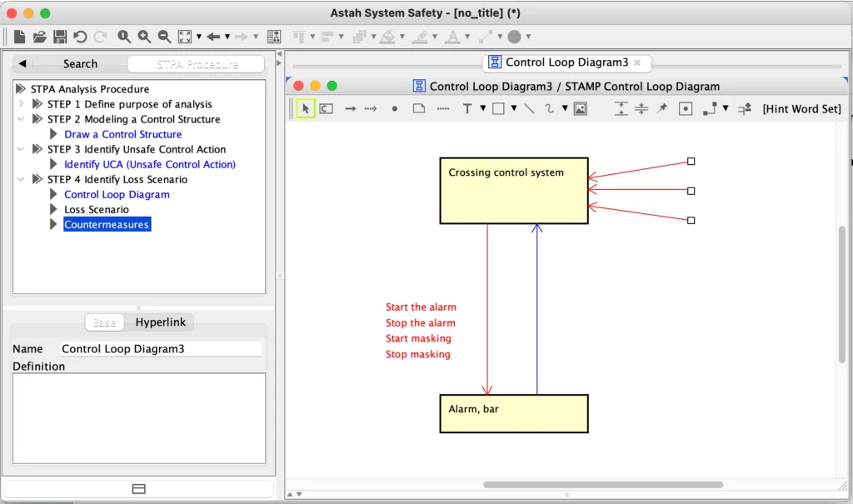Collapse STEP 4 Identify Loss Scenario

(21, 178)
